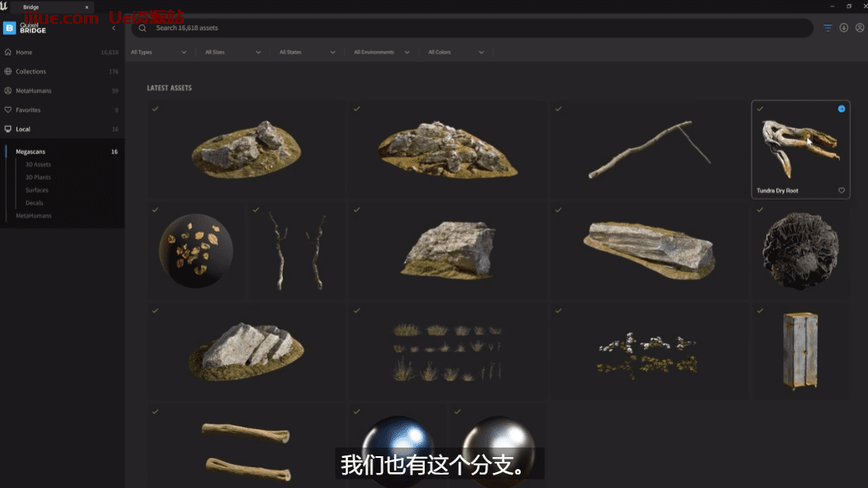Open the user account profile icon
This screenshot has height=488, width=868.
click(x=859, y=28)
